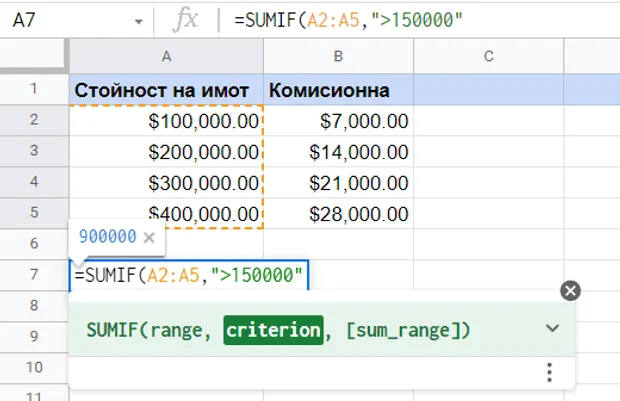This screenshot has height=401, width=620.
Task: Click the in-cell SUMIF formula editor in A7
Action: [x=189, y=275]
